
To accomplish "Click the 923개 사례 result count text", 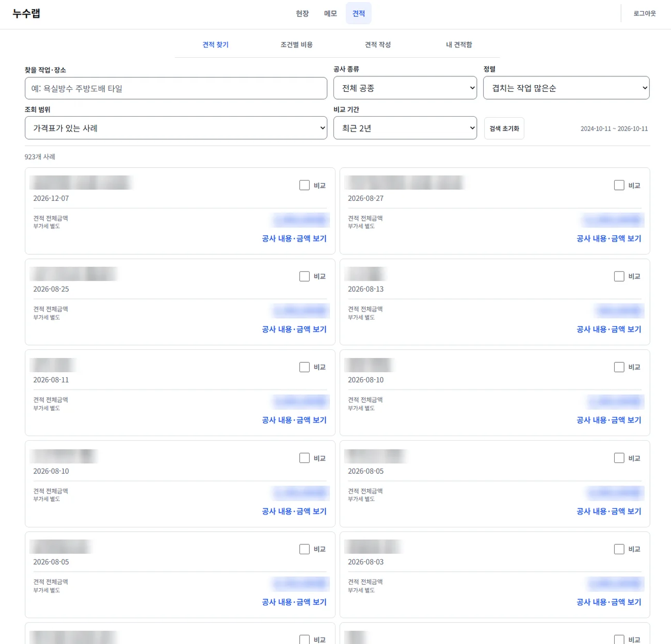I will click(x=40, y=157).
